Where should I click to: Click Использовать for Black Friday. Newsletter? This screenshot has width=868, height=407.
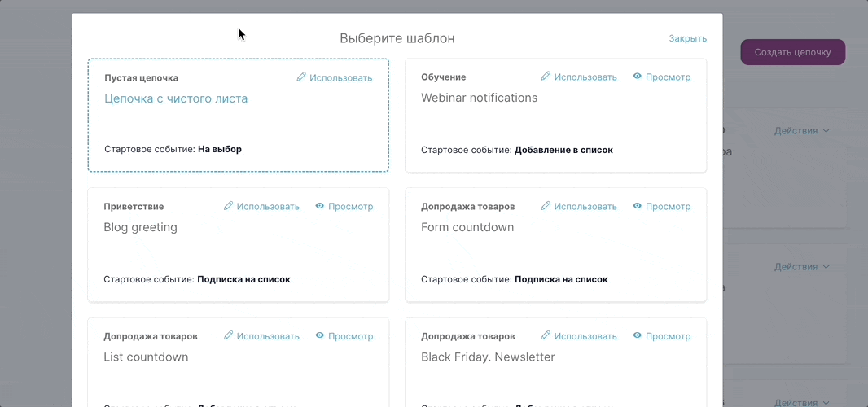click(x=585, y=336)
